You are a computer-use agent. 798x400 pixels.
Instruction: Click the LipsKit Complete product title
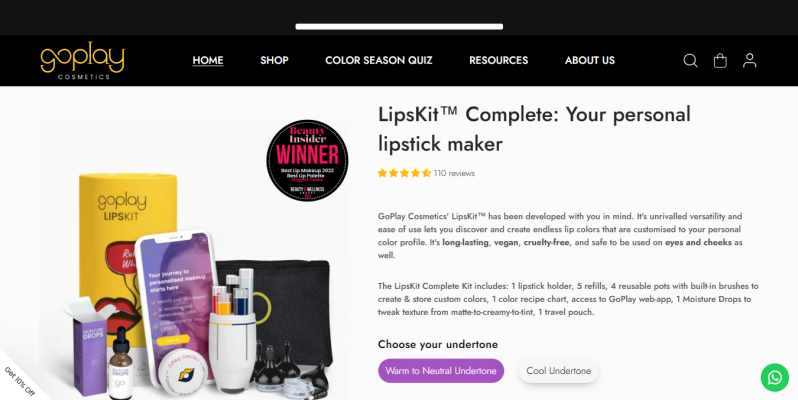[x=534, y=129]
